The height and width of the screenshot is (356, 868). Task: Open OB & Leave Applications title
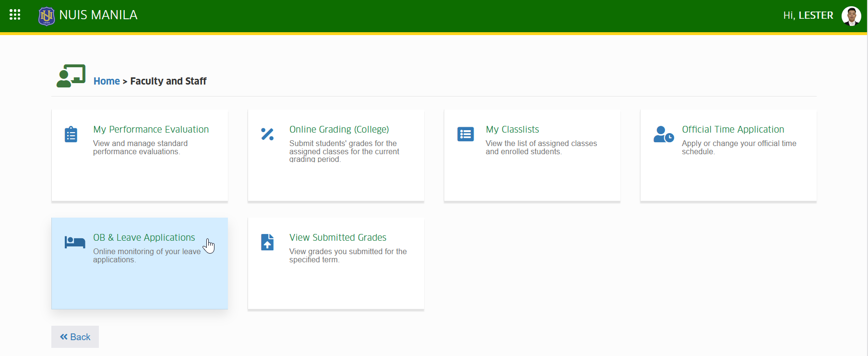[144, 237]
